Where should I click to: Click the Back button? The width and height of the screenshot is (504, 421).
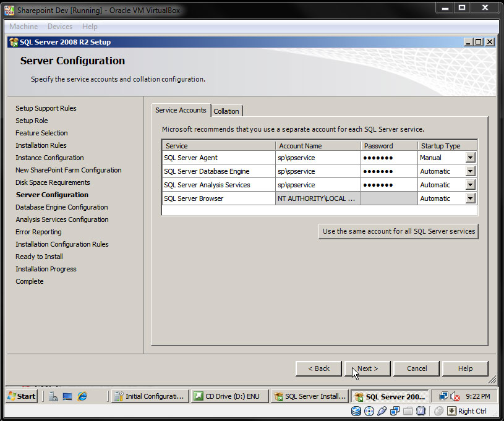[x=318, y=368]
